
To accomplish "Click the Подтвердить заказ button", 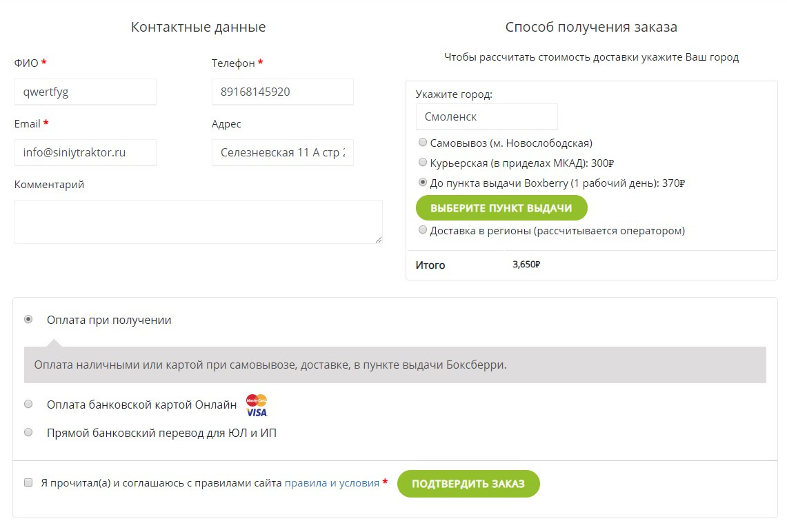I will pyautogui.click(x=468, y=484).
